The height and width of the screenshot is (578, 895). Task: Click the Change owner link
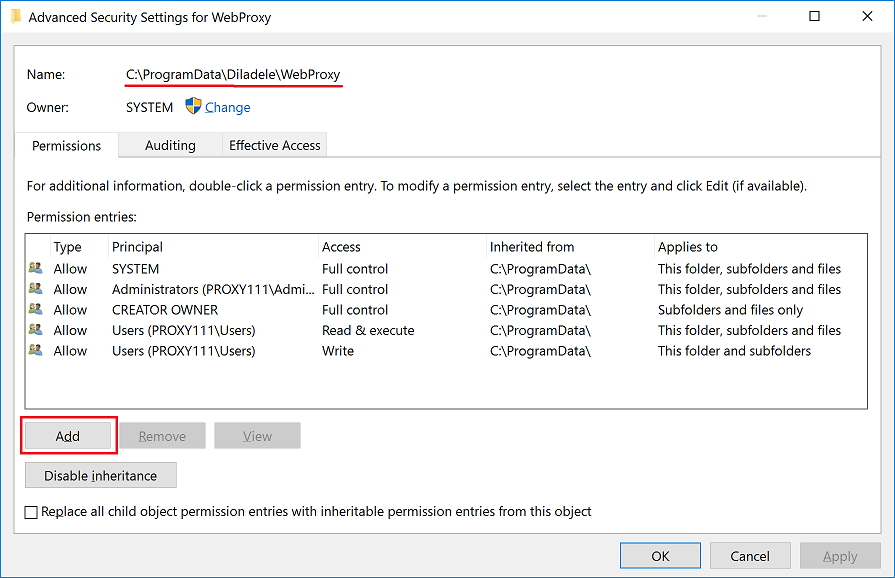tap(227, 107)
